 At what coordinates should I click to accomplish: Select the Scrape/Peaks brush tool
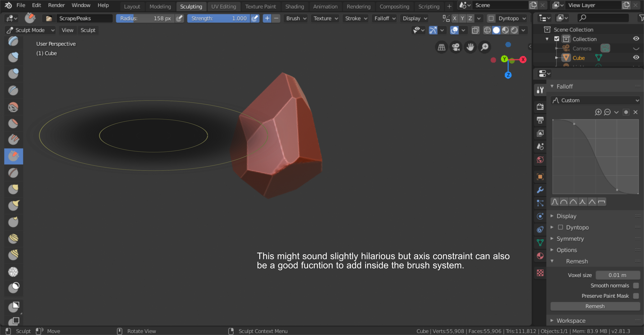[13, 156]
